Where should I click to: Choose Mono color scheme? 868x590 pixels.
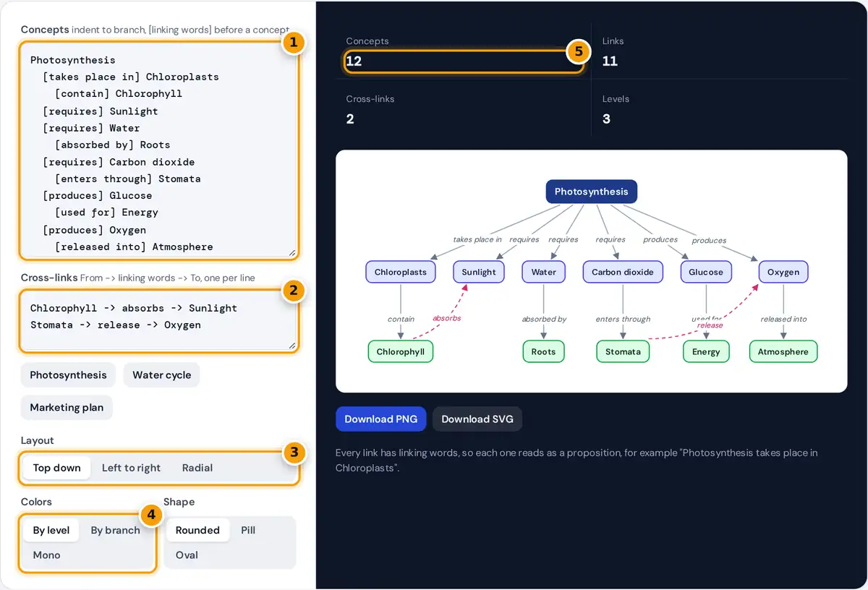pos(46,555)
